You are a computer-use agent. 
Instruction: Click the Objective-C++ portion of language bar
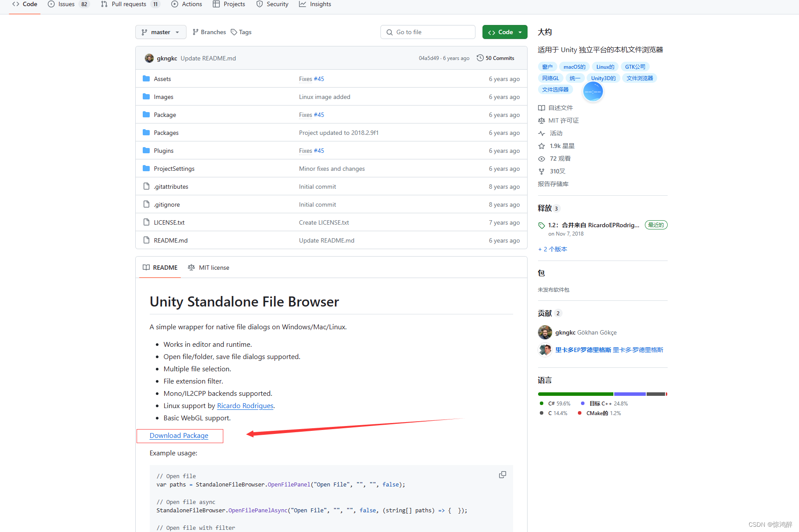(x=630, y=394)
